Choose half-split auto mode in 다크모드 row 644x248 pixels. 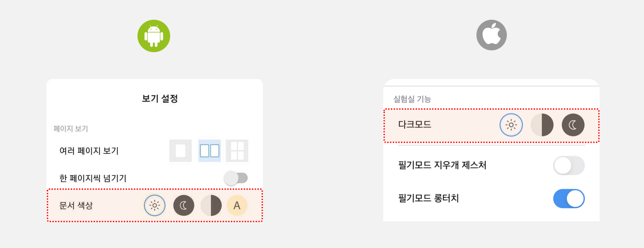coord(542,125)
